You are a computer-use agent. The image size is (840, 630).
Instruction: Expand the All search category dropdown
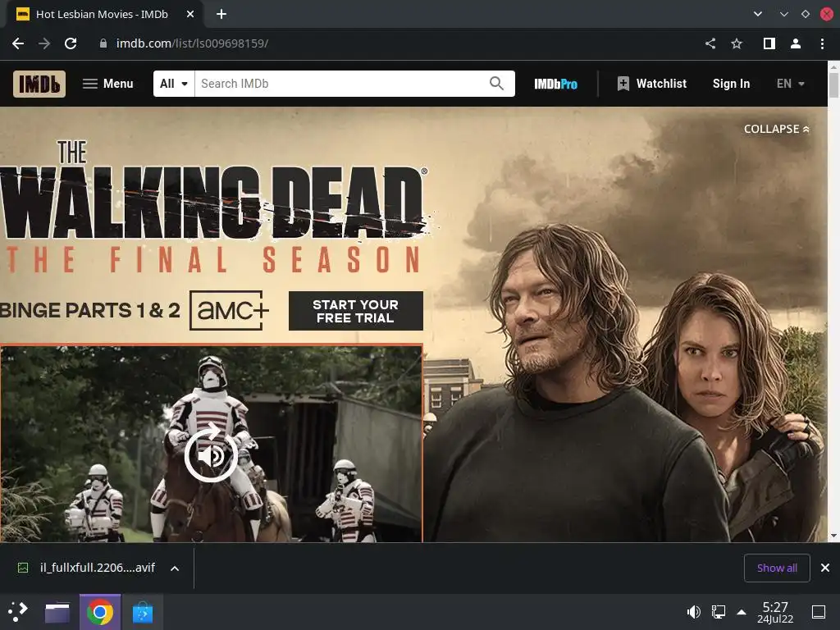[x=174, y=84]
